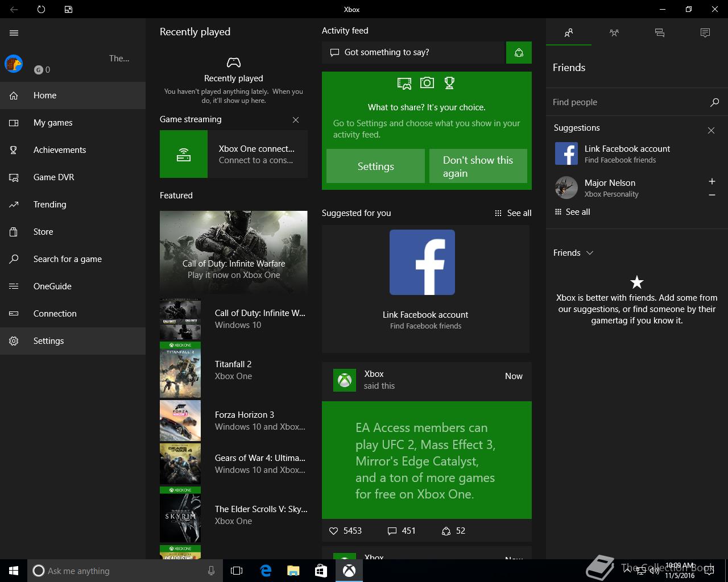Open the Call of Duty featured banner

234,253
